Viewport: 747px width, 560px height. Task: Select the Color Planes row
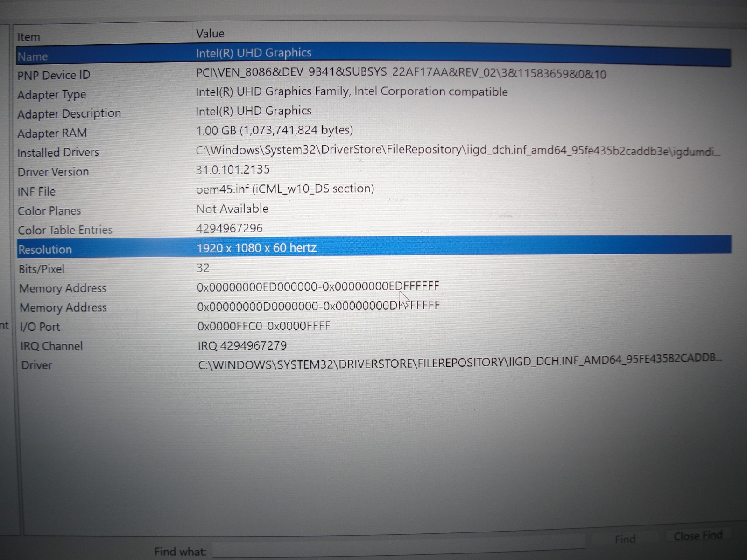[373, 210]
